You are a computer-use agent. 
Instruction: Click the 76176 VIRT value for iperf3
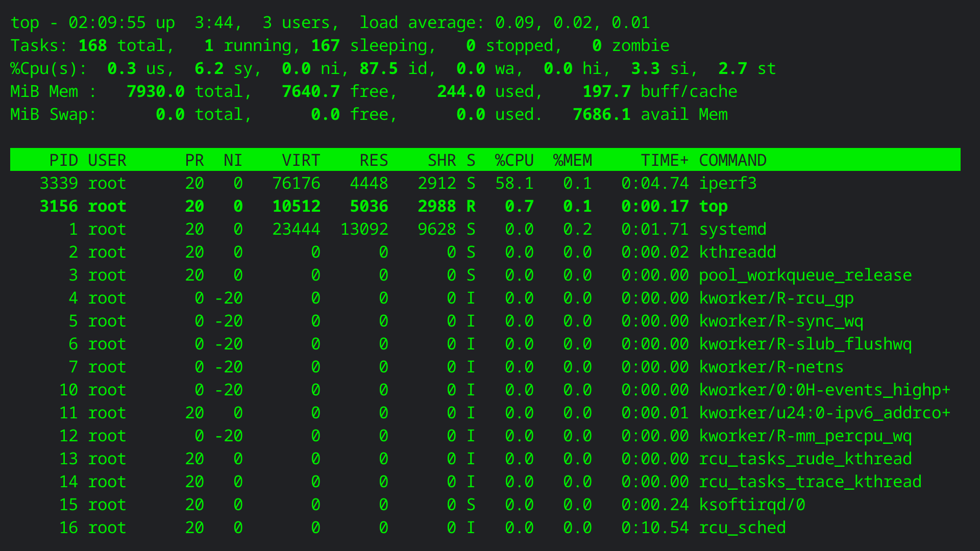[297, 183]
